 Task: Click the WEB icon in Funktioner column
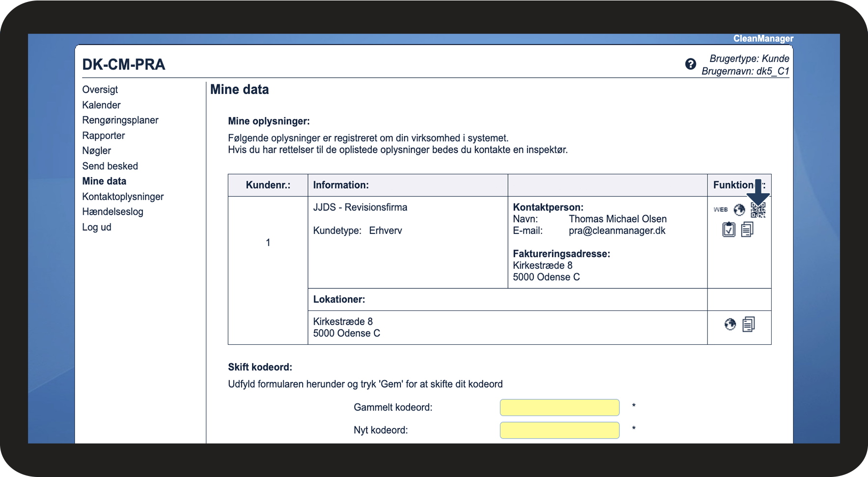pos(721,210)
